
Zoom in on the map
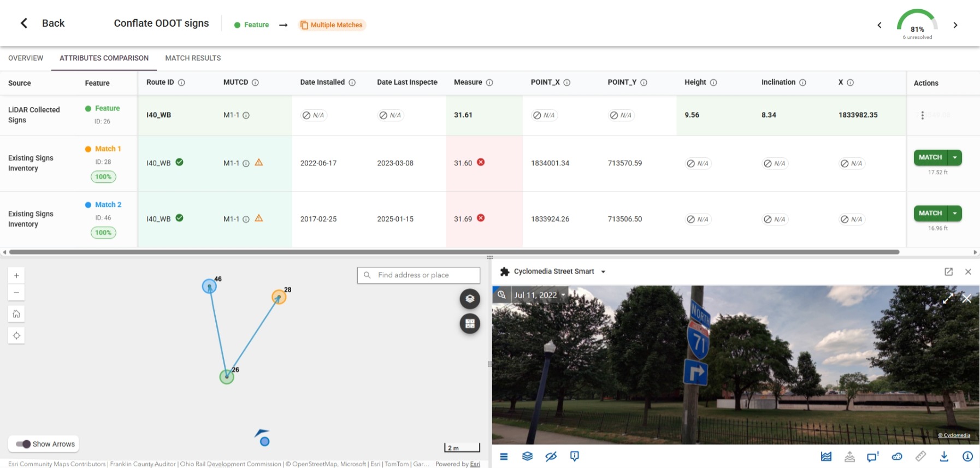(16, 276)
